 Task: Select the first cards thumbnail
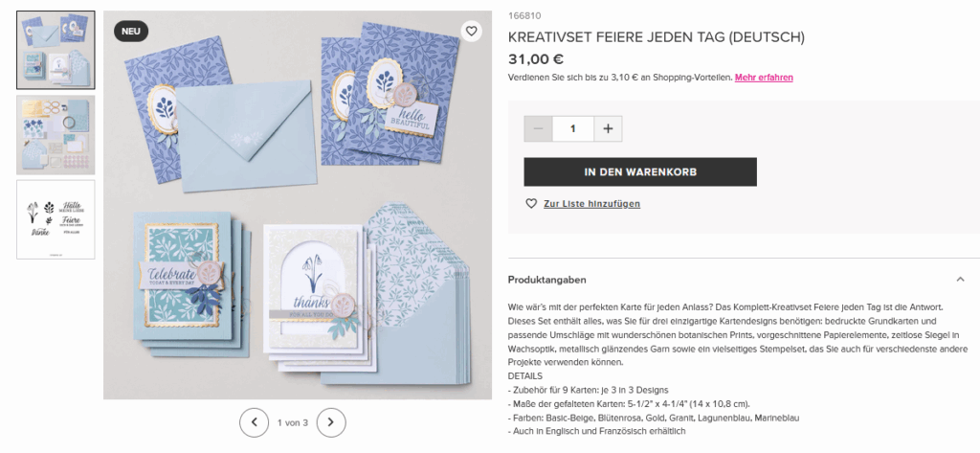(56, 50)
